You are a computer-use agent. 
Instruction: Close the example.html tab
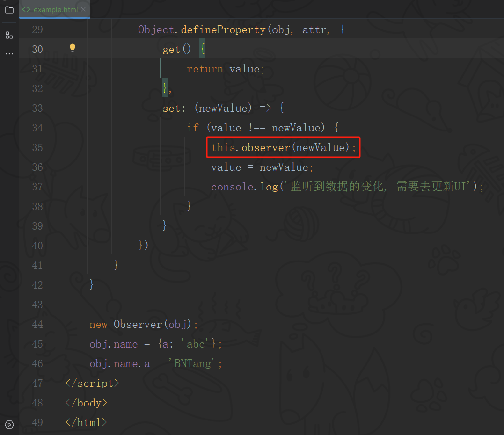coord(83,10)
